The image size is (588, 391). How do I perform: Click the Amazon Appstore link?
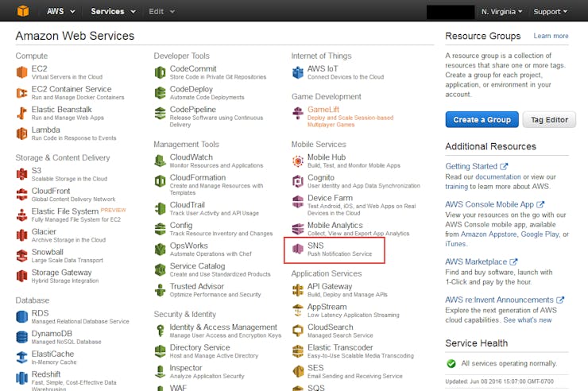click(x=488, y=234)
